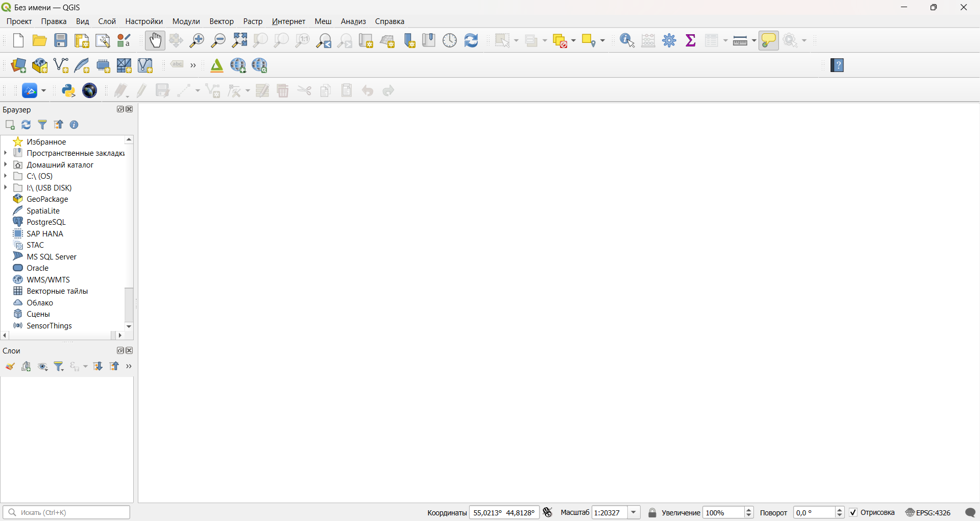
Task: Select the Pan Map hand tool
Action: (155, 40)
